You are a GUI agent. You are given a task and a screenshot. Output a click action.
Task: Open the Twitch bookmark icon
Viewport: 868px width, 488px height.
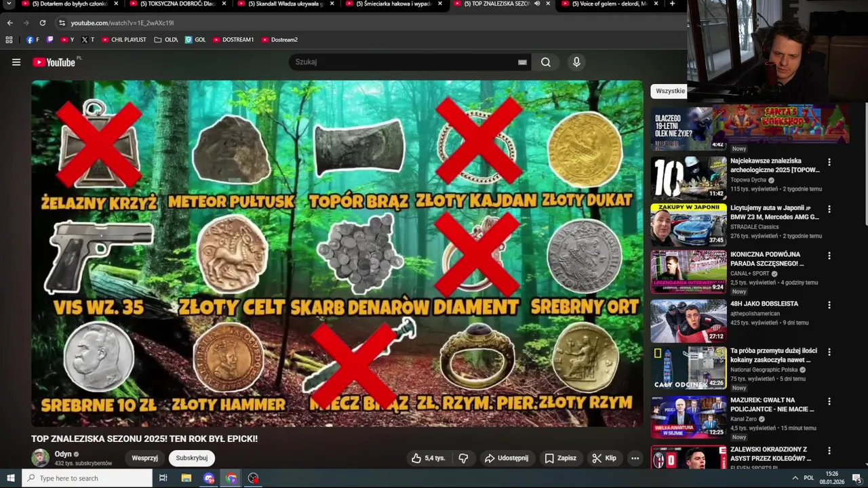click(x=50, y=39)
